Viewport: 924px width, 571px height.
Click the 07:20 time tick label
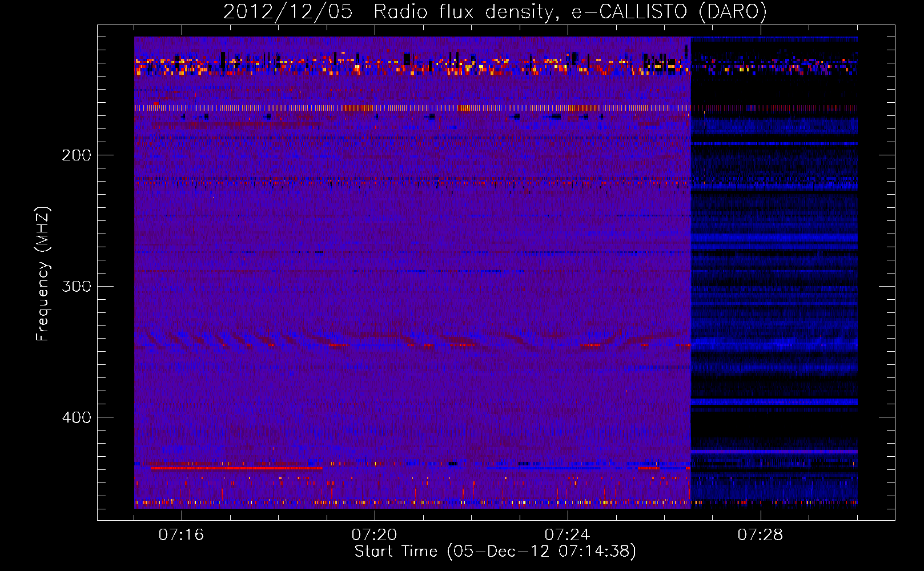click(374, 535)
